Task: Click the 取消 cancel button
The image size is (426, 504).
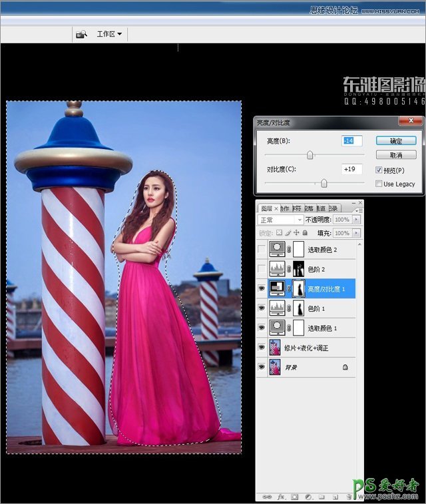Action: [x=395, y=154]
